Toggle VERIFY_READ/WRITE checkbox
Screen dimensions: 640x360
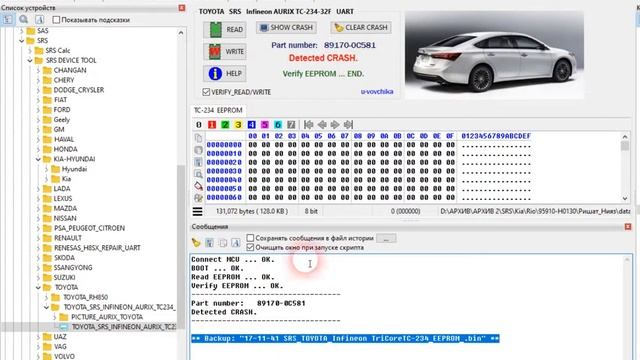point(206,92)
